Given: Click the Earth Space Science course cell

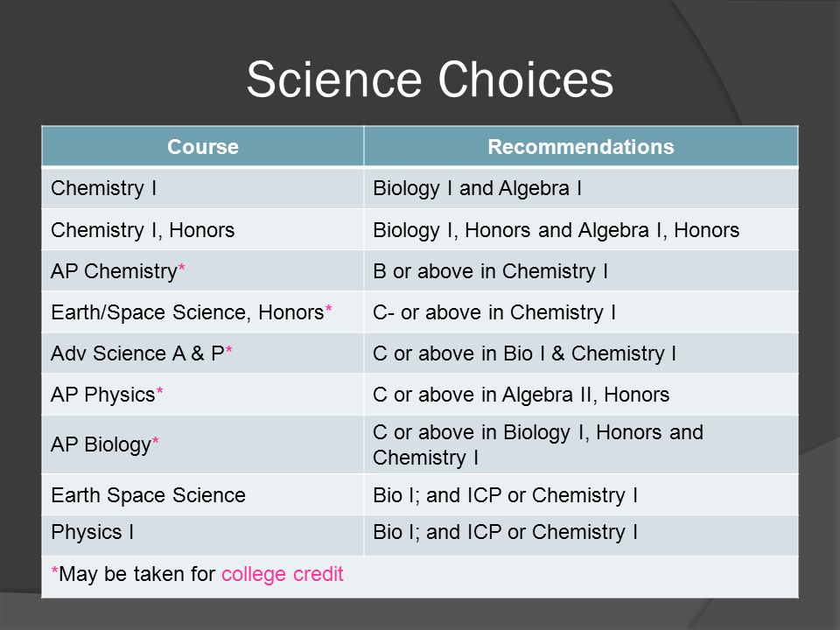Looking at the screenshot, I should [202, 495].
